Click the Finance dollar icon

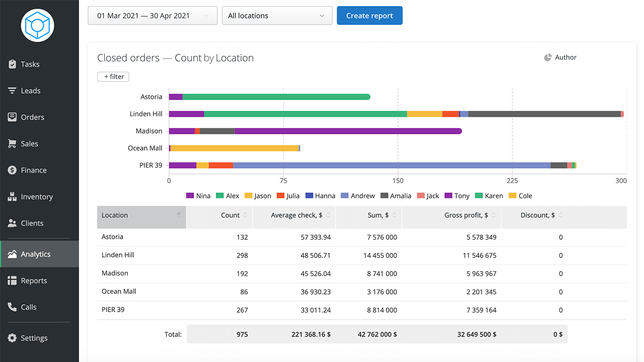coord(12,170)
